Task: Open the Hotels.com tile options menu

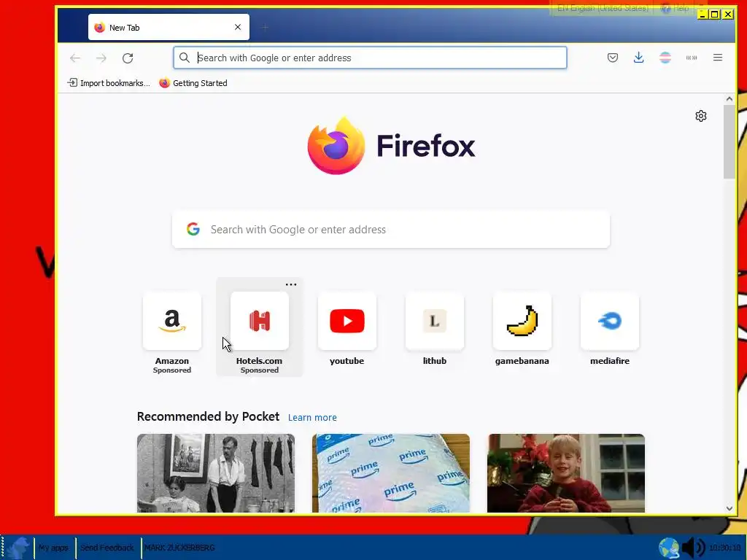Action: 291,284
